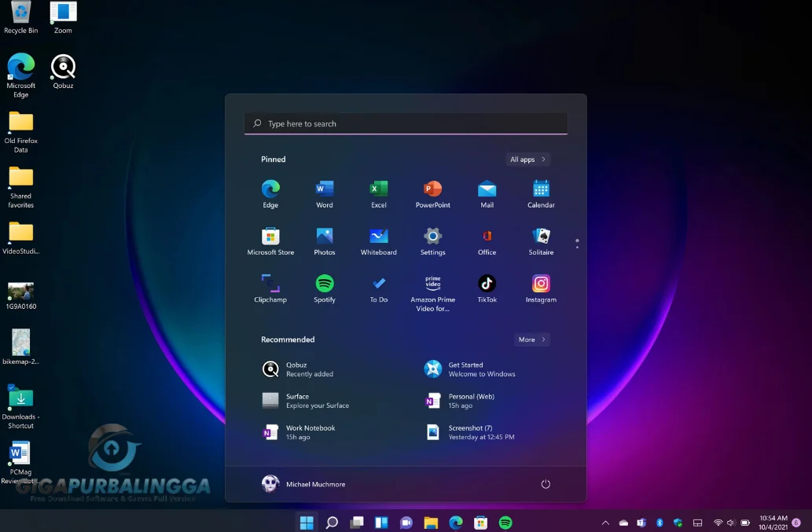
Task: Open the Calendar pinned app
Action: tap(541, 194)
